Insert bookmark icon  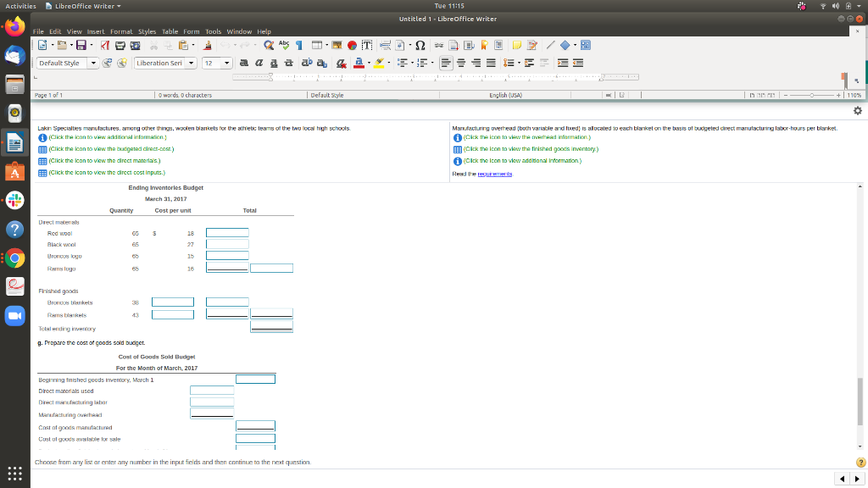[484, 46]
